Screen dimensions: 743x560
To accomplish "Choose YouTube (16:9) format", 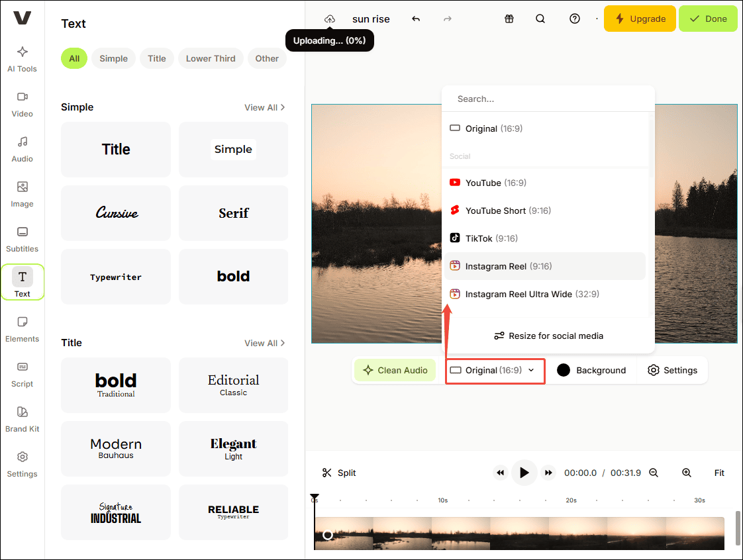I will click(x=545, y=183).
